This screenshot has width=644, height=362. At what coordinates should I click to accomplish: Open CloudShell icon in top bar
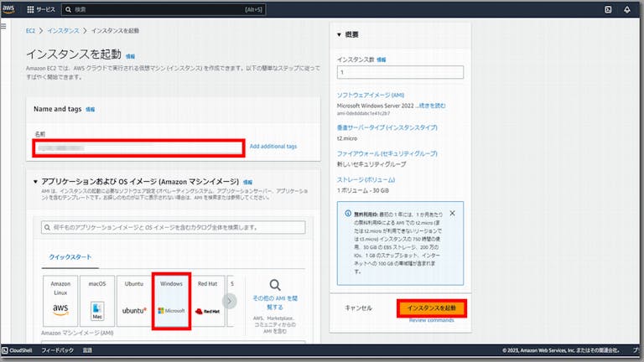608,10
